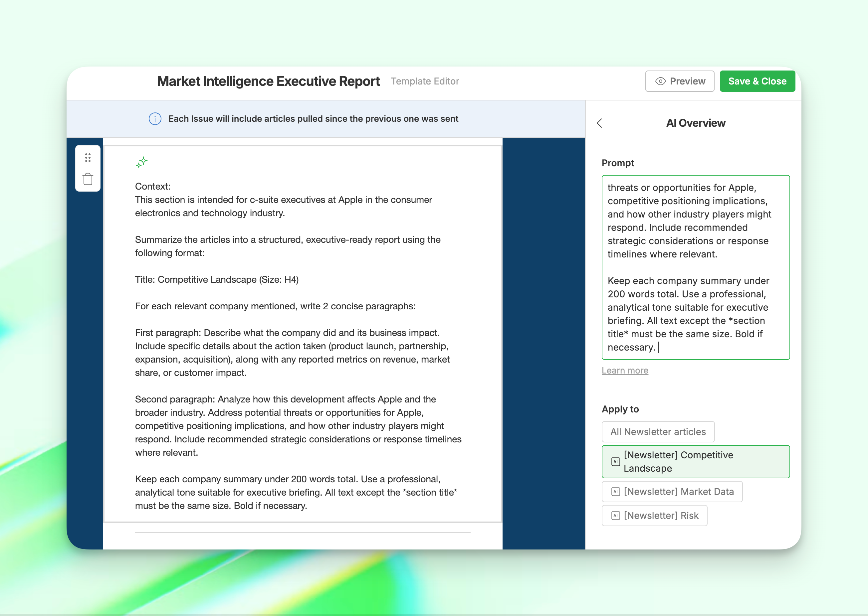The height and width of the screenshot is (616, 868).
Task: Click the info circle icon in the banner
Action: (x=155, y=119)
